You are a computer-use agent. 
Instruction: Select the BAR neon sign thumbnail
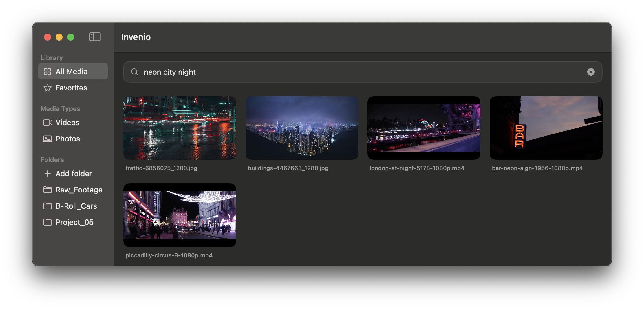[x=546, y=128]
